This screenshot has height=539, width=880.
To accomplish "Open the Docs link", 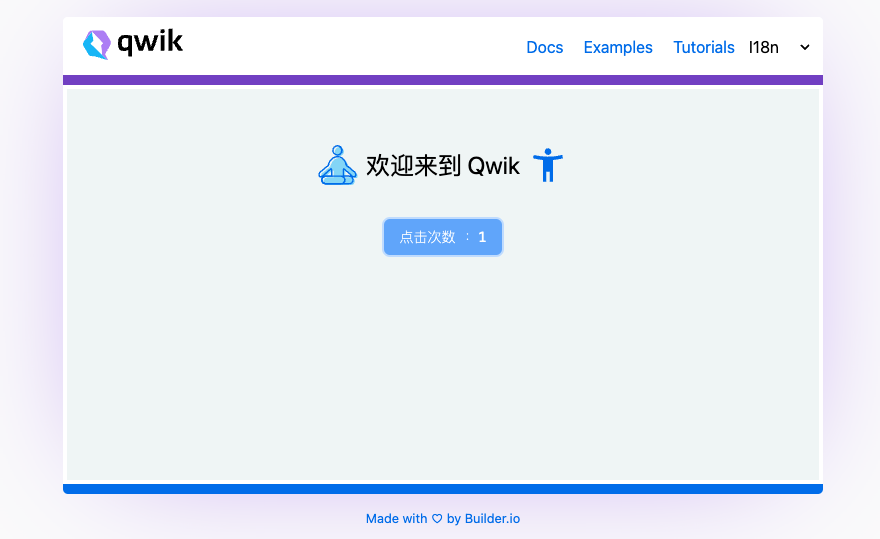I will [544, 48].
